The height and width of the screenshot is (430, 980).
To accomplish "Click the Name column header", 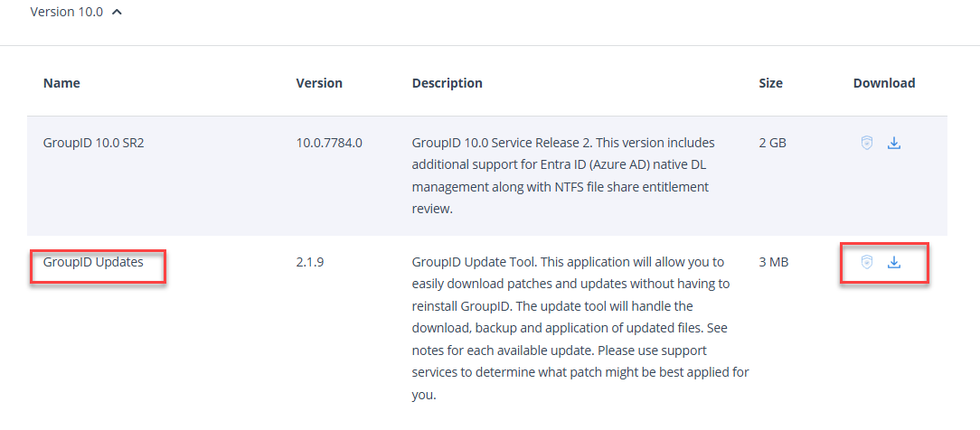I will 61,83.
